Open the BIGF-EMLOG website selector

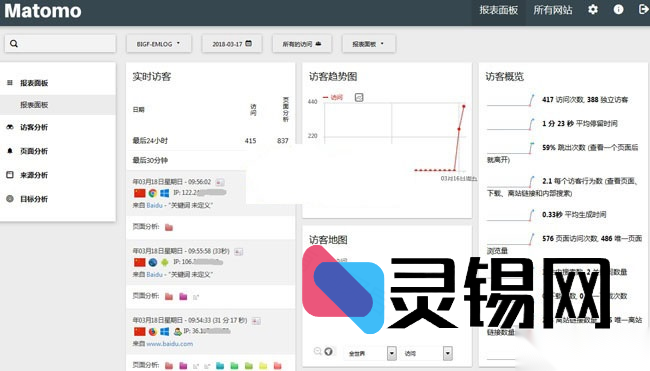(159, 44)
